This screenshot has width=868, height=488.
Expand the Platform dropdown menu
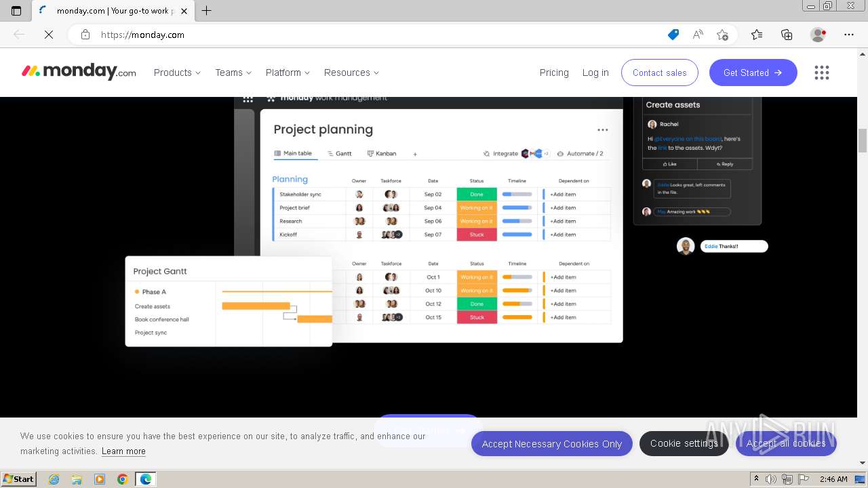point(288,73)
